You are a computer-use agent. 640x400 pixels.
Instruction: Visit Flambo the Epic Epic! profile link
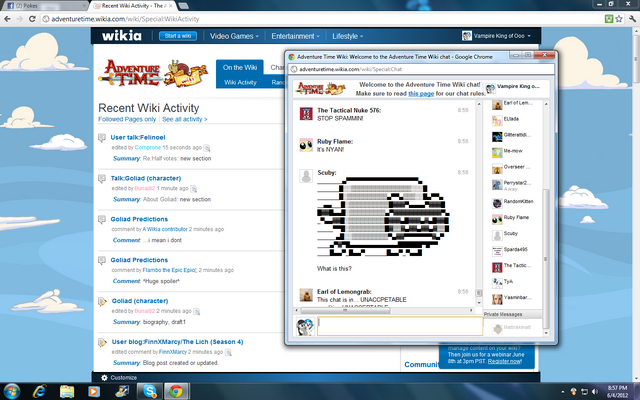tap(169, 270)
